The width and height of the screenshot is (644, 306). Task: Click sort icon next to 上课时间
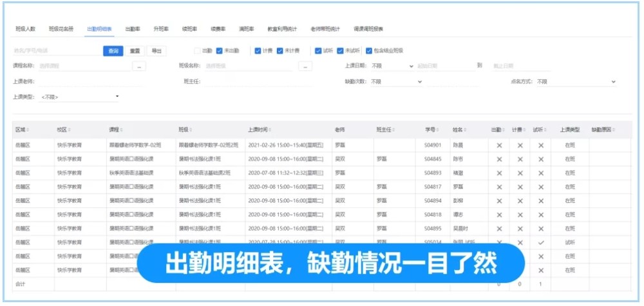coord(270,129)
